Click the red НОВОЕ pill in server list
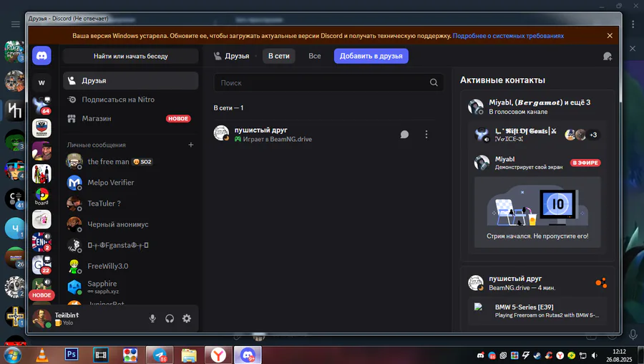 [x=42, y=295]
